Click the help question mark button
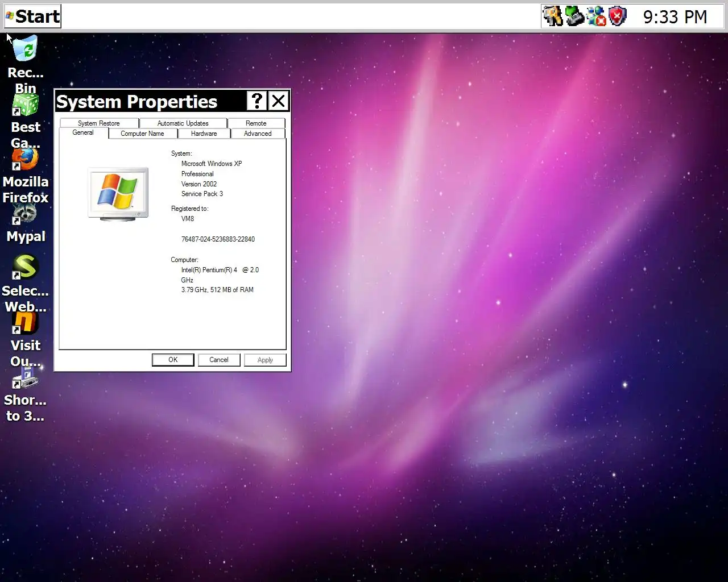 [257, 101]
